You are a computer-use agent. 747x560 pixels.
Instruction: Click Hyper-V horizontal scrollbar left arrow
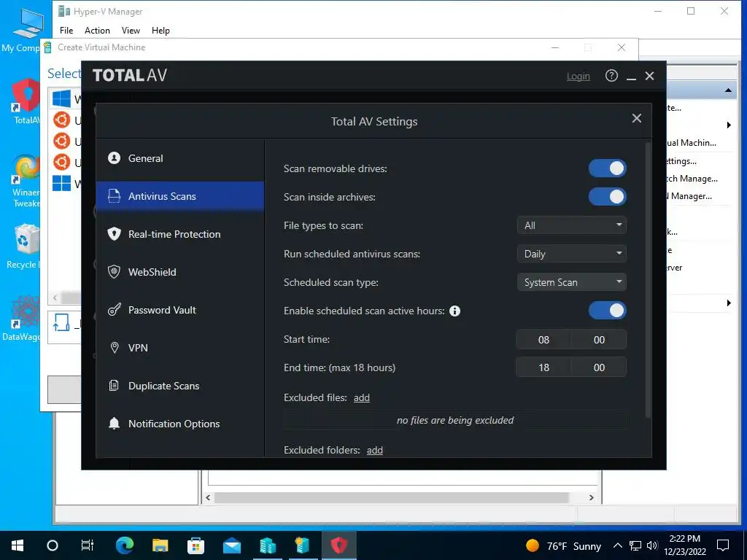tap(208, 497)
